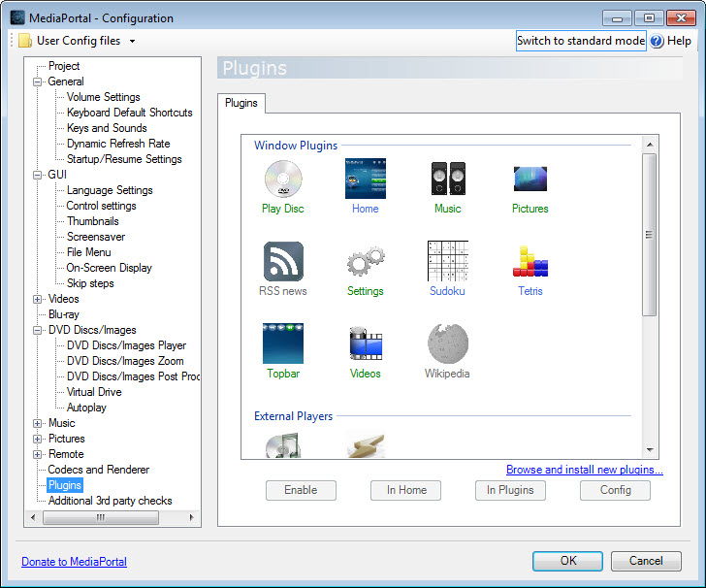Open Volume Settings tree item
The width and height of the screenshot is (706, 588).
pos(103,97)
